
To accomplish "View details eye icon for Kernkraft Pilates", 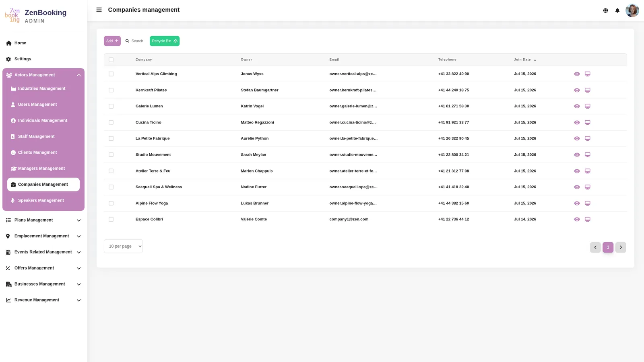I will (577, 90).
